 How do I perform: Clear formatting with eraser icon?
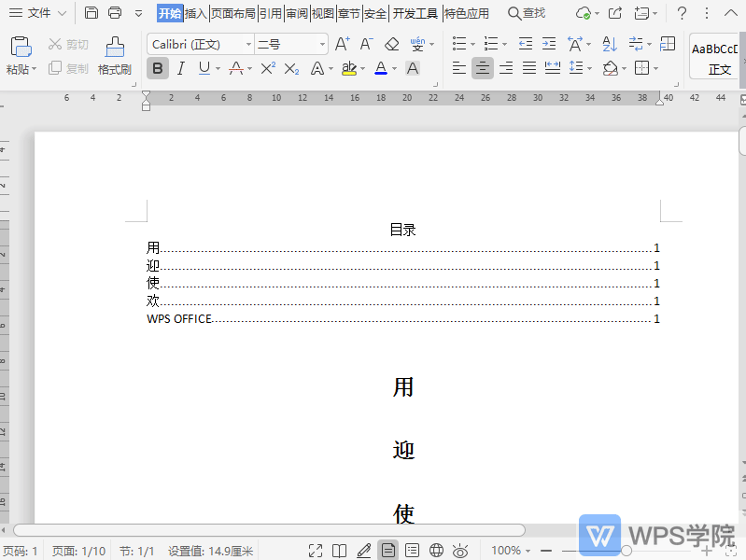pos(391,44)
